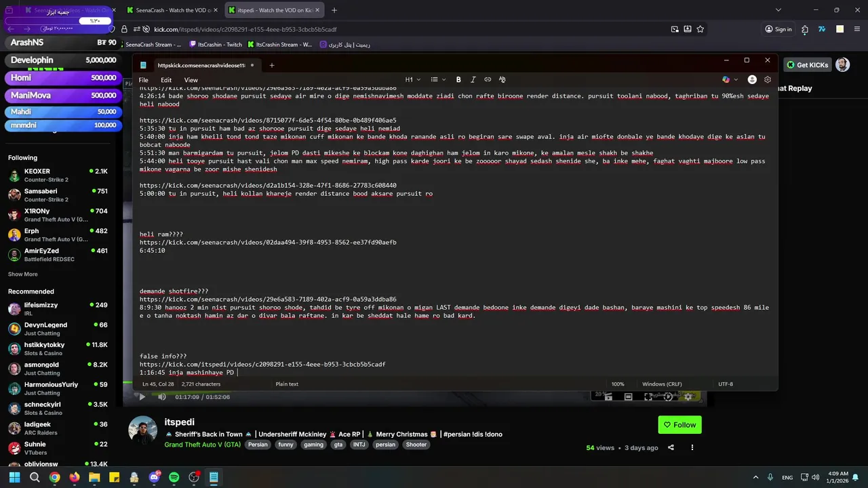Screen dimensions: 868x488
Task: Open the itspedi streamer avatar
Action: pos(142,431)
